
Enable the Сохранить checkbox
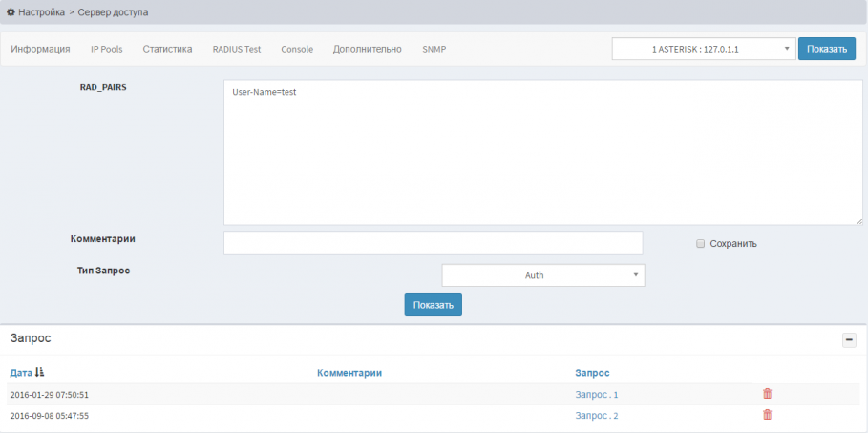click(701, 244)
